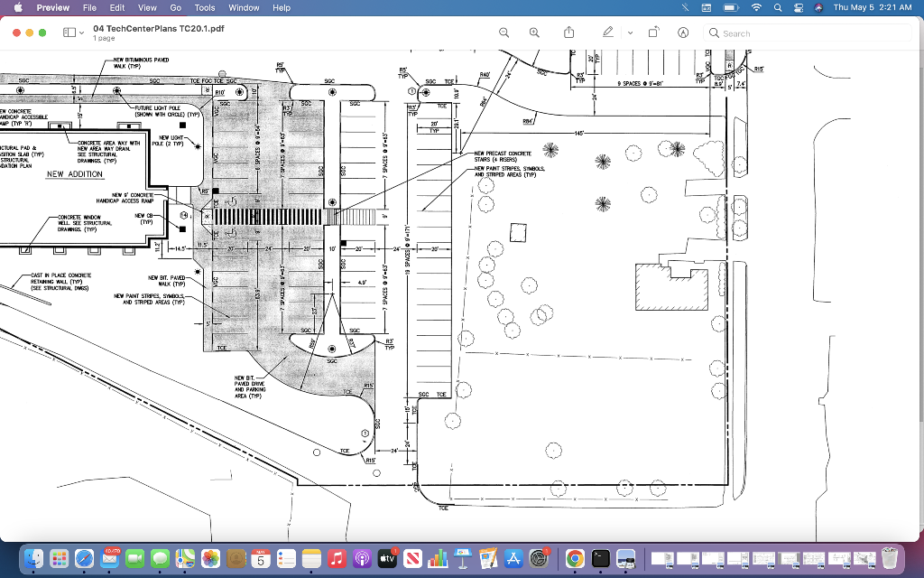The width and height of the screenshot is (924, 578).
Task: Open Maps from the Dock
Action: tap(185, 558)
